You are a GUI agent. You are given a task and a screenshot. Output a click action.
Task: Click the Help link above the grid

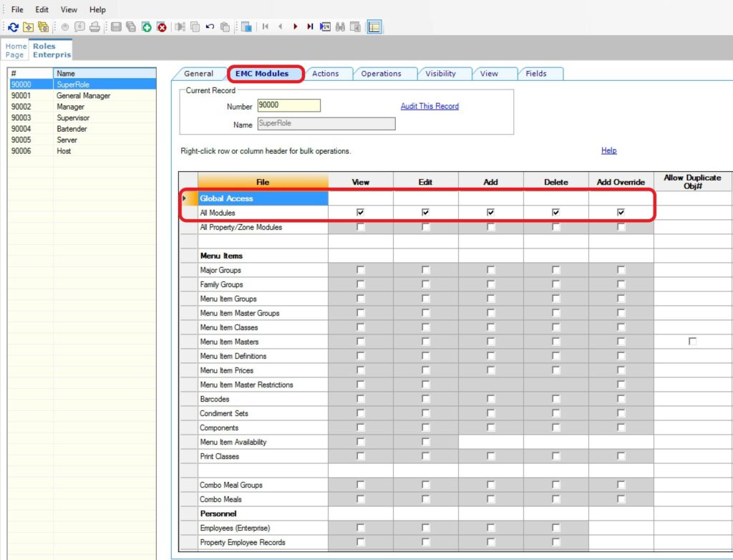pyautogui.click(x=608, y=150)
